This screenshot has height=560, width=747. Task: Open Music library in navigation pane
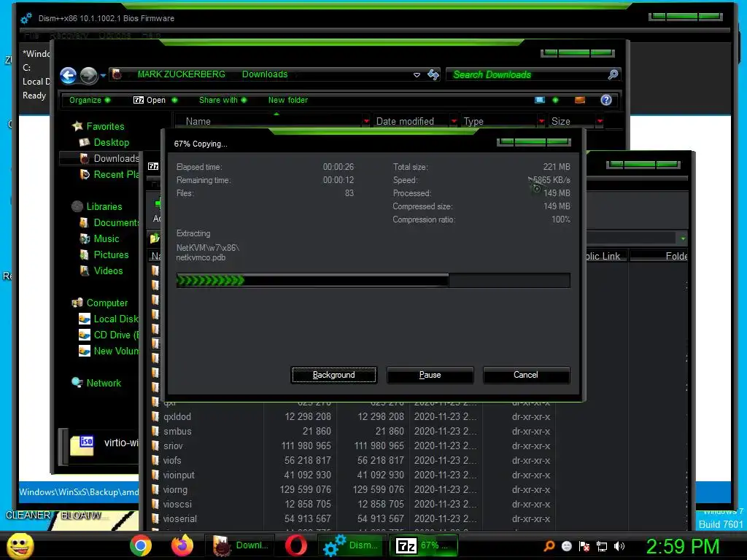[106, 238]
